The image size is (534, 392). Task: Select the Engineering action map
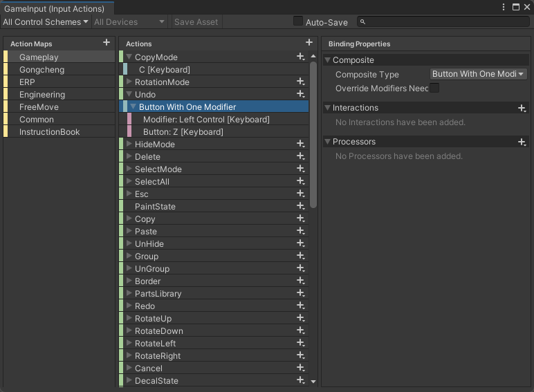(x=42, y=95)
